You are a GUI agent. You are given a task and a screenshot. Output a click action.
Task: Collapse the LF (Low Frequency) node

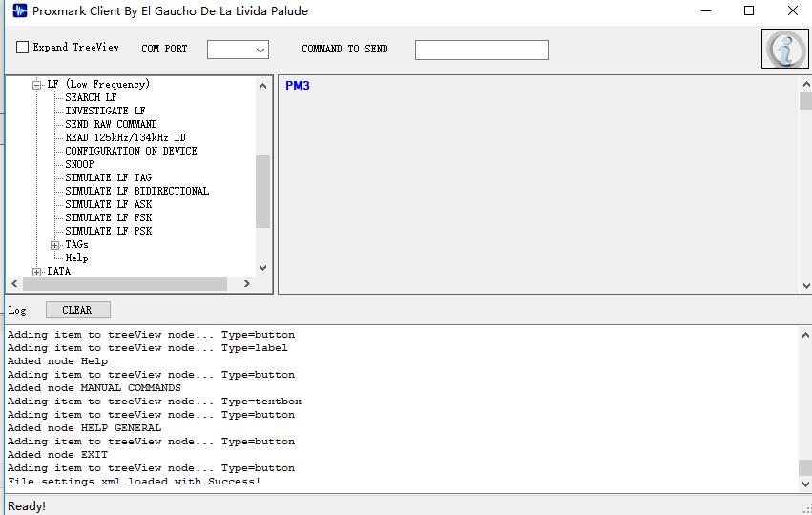tap(37, 85)
